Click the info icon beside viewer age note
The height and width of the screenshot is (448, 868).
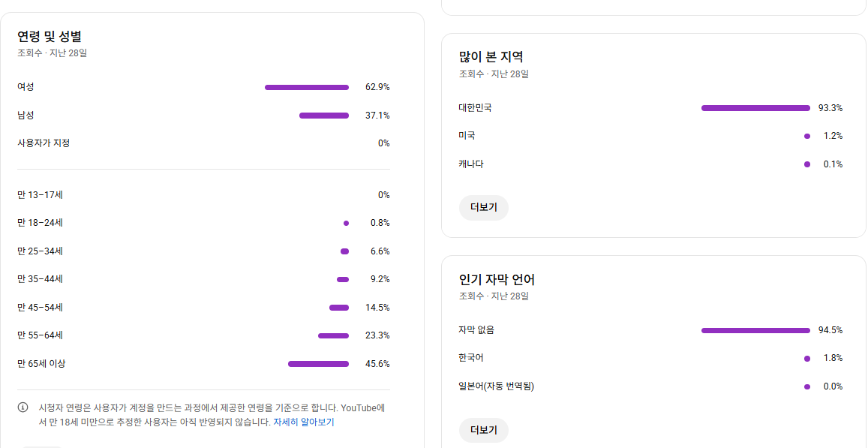pyautogui.click(x=23, y=407)
